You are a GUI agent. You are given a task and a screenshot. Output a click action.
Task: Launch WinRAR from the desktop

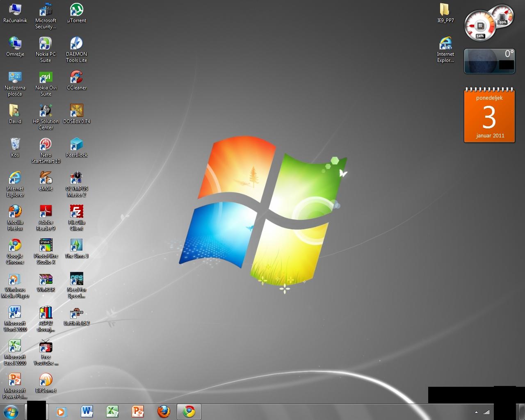coord(46,282)
